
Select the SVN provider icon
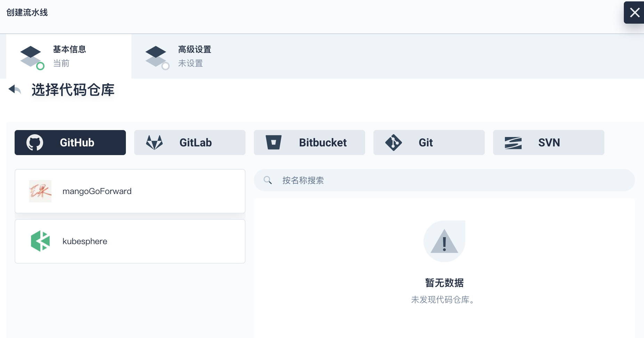[513, 142]
